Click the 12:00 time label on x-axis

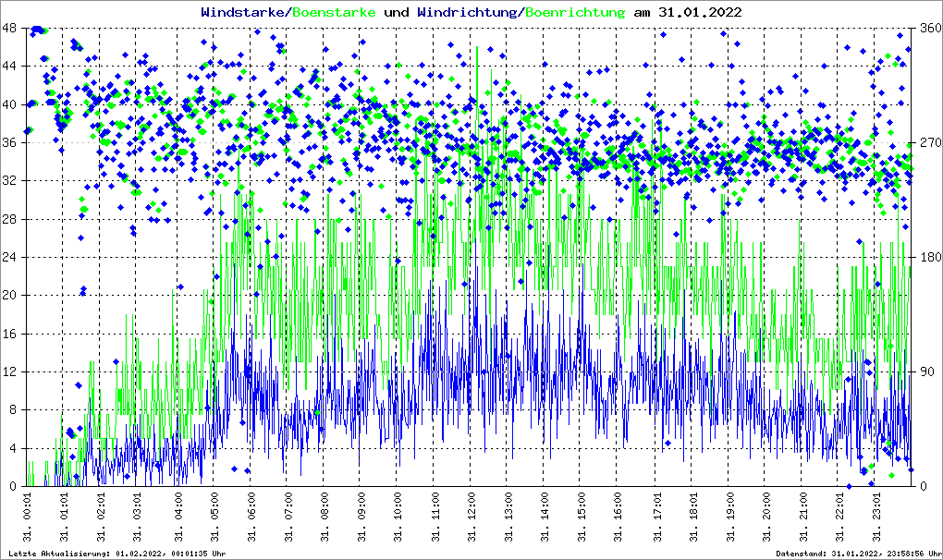pyautogui.click(x=471, y=518)
